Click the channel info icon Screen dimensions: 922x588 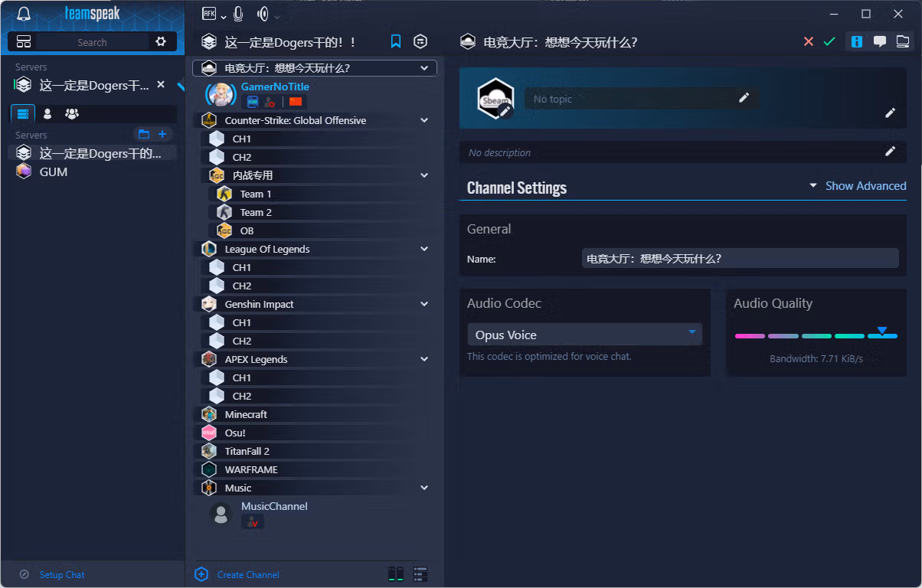coord(857,41)
